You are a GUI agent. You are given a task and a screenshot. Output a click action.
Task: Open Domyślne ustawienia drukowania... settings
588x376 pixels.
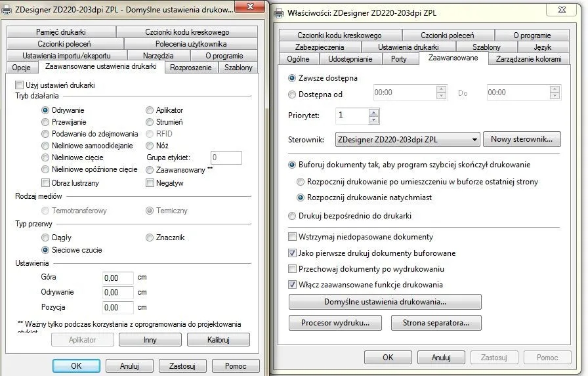(385, 302)
